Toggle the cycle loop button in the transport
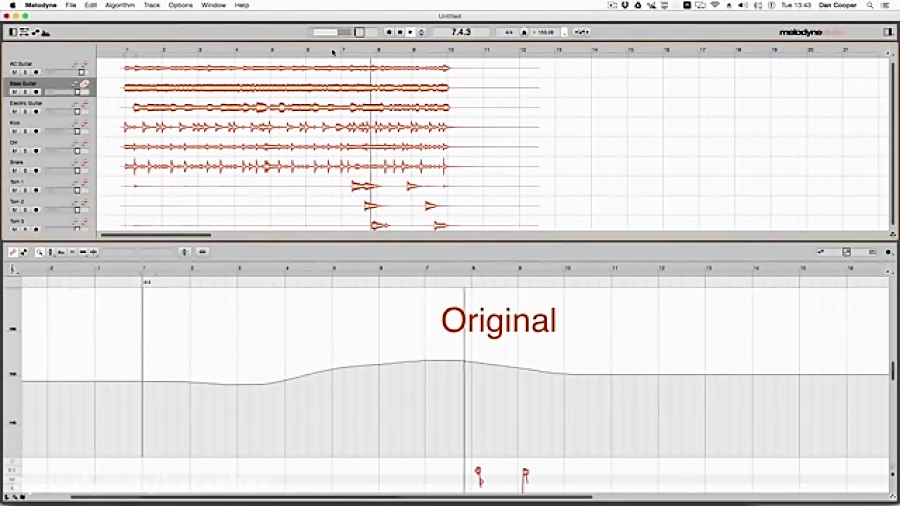 click(421, 32)
